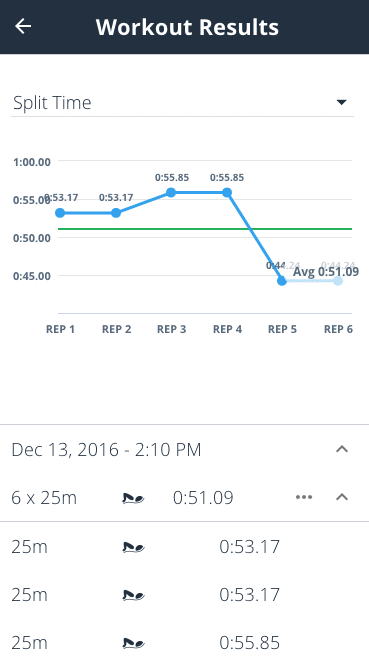This screenshot has height=661, width=369.
Task: Tap the Avg 0:51.09 chart label
Action: coord(326,271)
